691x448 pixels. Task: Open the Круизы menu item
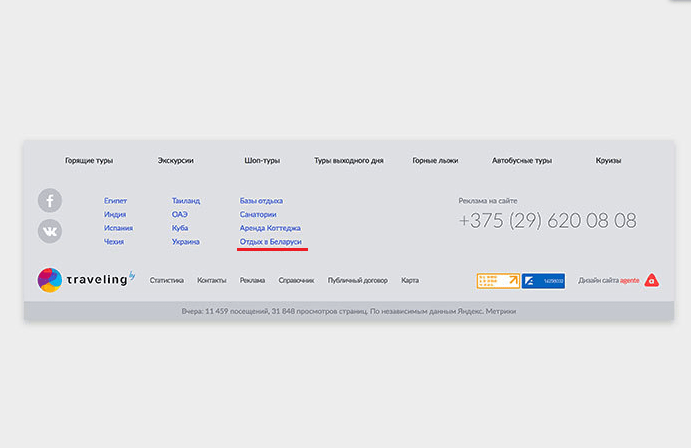tap(608, 161)
